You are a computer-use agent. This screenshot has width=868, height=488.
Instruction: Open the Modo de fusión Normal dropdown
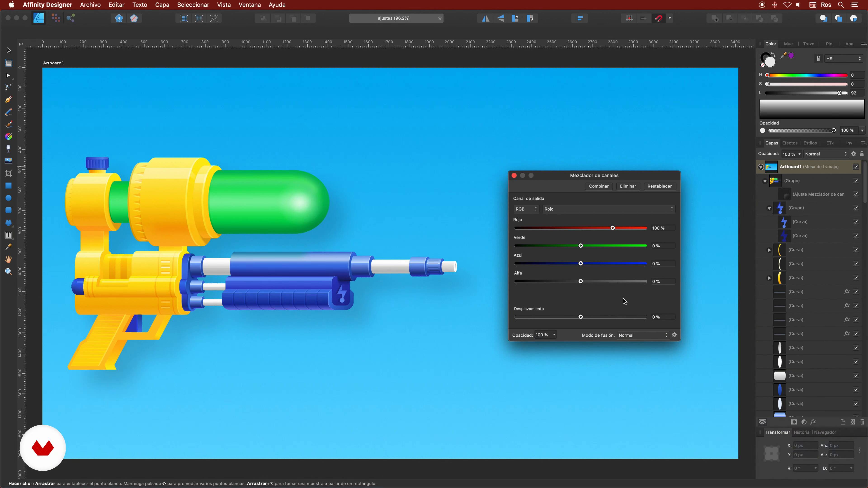pyautogui.click(x=643, y=335)
